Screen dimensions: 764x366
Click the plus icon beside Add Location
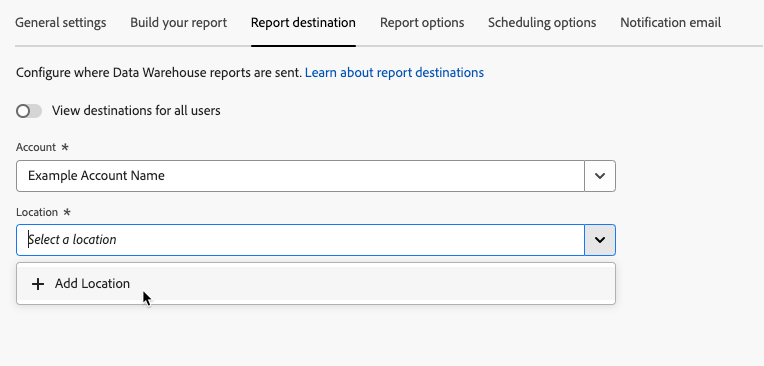(38, 284)
